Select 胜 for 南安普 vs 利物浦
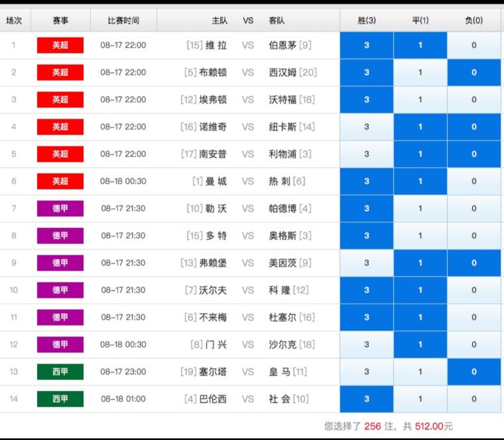504x440 pixels. pyautogui.click(x=367, y=154)
